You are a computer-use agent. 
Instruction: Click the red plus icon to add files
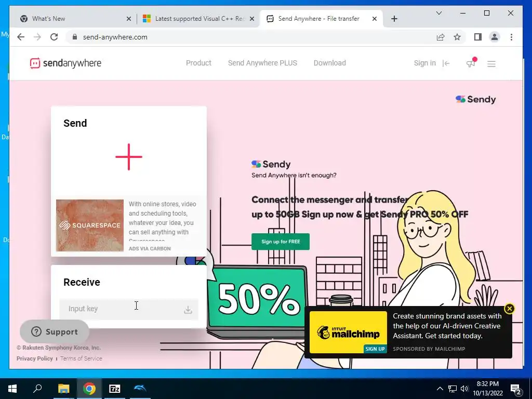click(x=129, y=157)
